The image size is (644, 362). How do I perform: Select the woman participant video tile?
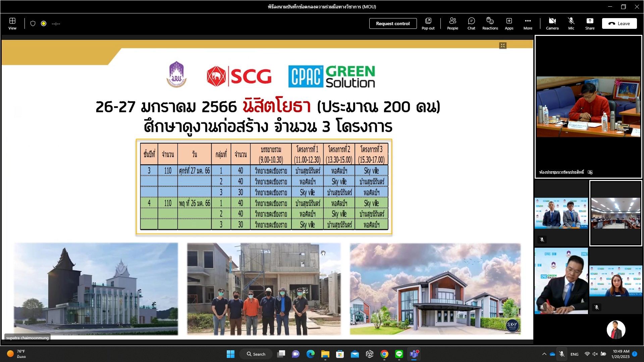(616, 281)
